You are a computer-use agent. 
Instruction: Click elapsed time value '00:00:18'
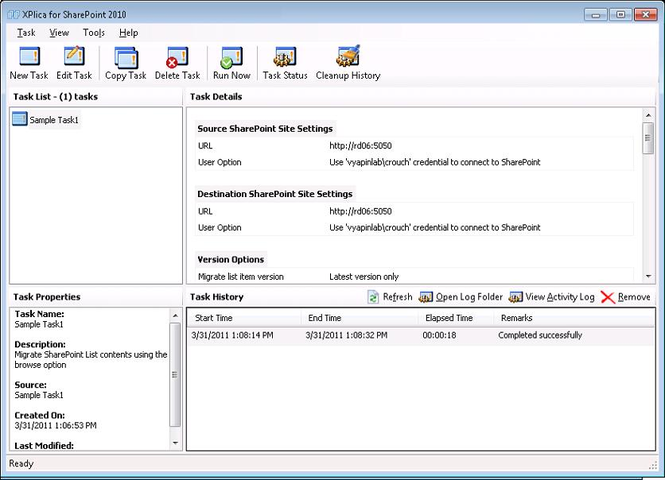tap(439, 335)
